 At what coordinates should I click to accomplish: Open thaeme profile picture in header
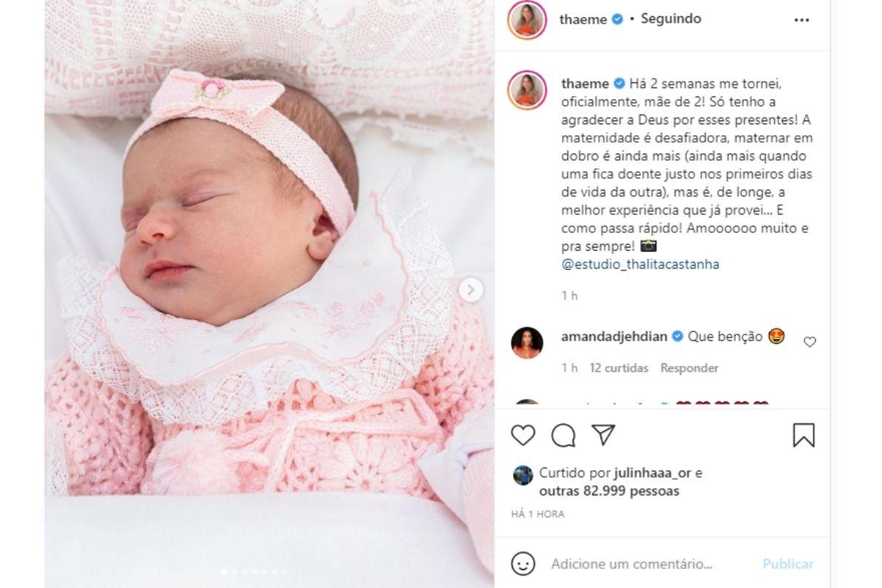click(527, 20)
